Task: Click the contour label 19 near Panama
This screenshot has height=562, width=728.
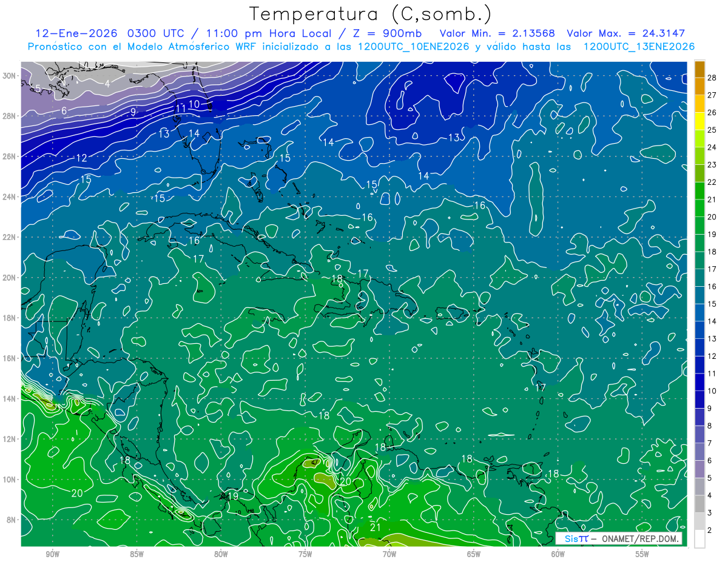Action: [x=232, y=496]
